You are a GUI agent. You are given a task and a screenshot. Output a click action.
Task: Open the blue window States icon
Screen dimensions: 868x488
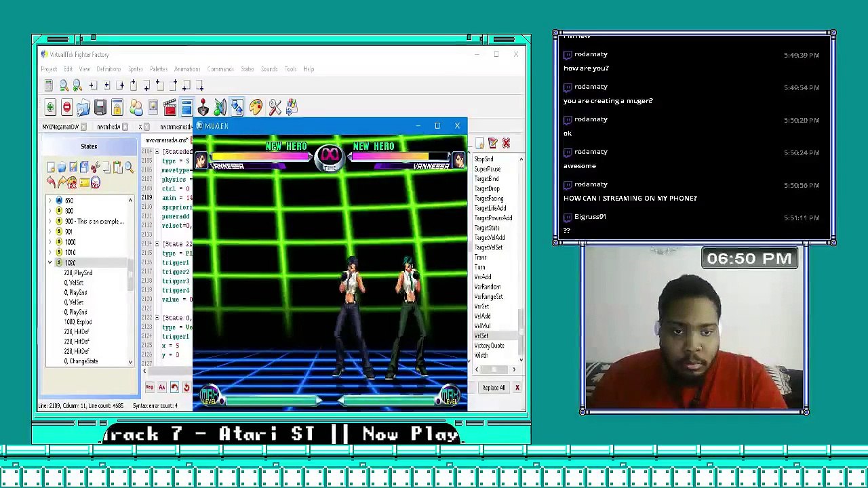(186, 107)
